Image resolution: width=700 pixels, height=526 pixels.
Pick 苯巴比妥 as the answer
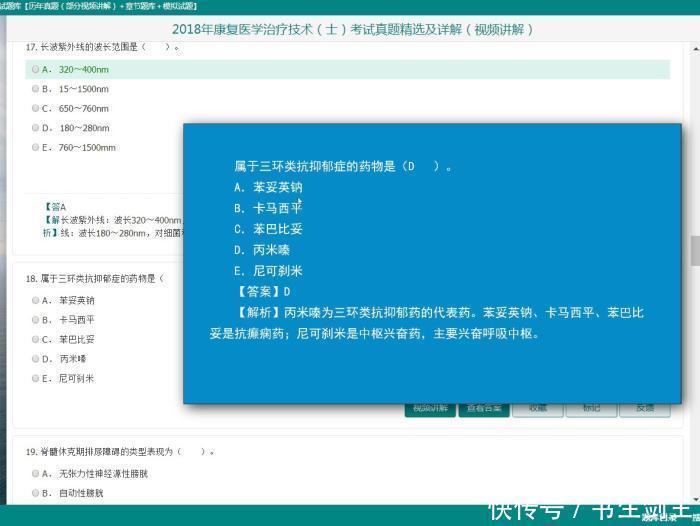(x=36, y=339)
